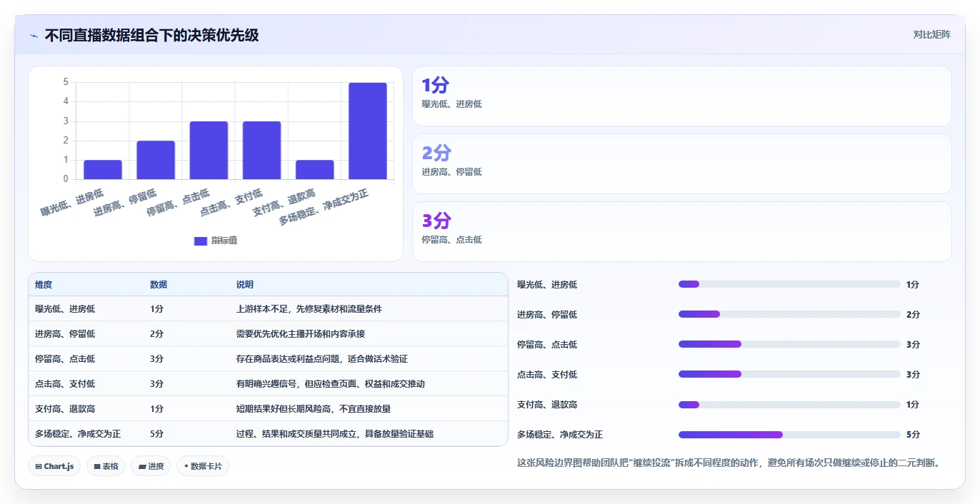Click the 2分 data card value
The width and height of the screenshot is (980, 504).
pos(436,153)
